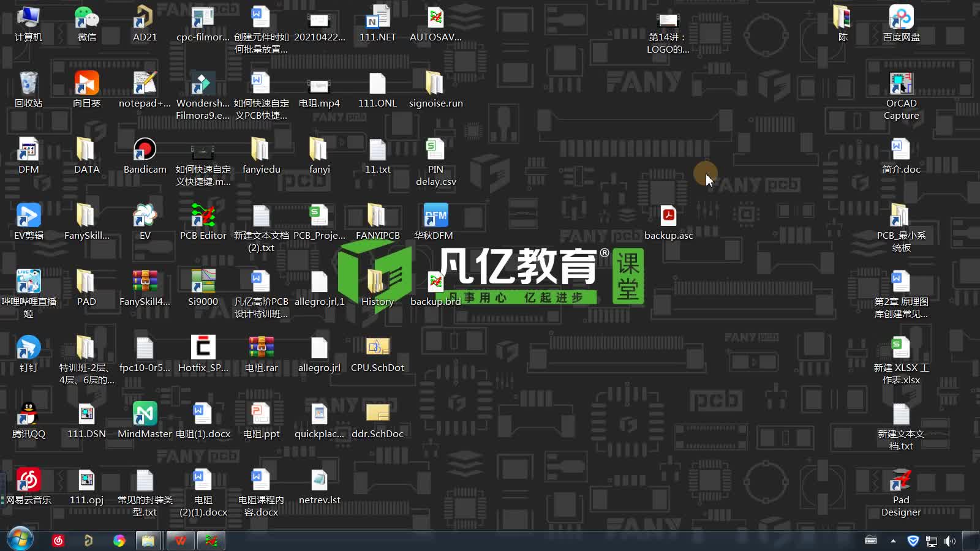Switch to Allegro PCB taskbar window

pos(211,541)
